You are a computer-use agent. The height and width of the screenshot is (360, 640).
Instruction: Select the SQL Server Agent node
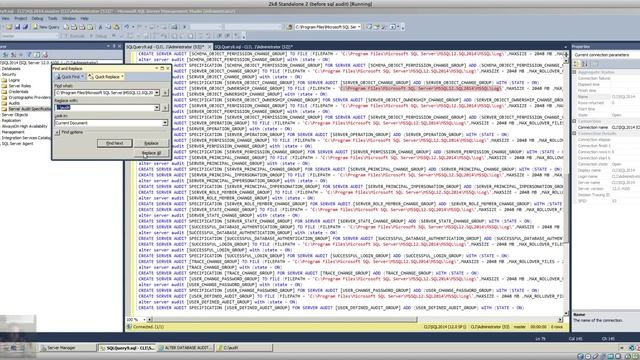click(17, 144)
